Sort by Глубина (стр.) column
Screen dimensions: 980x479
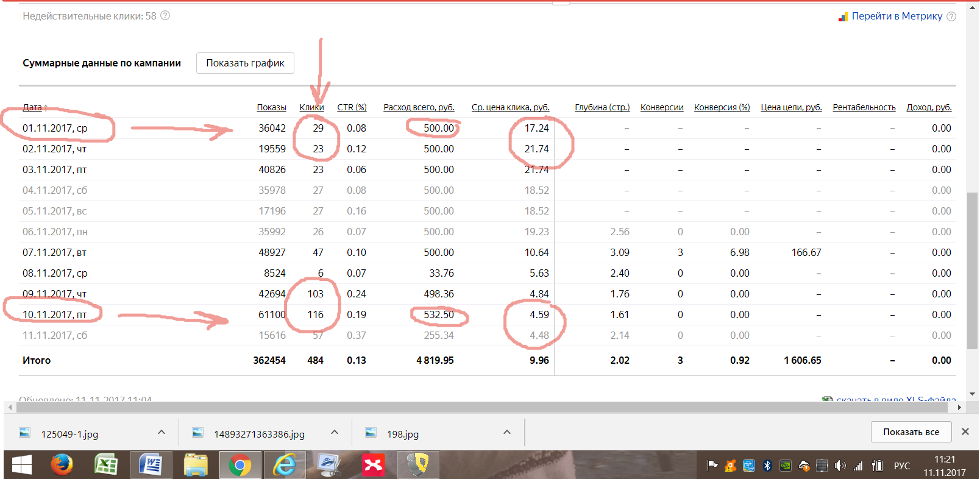click(x=602, y=107)
